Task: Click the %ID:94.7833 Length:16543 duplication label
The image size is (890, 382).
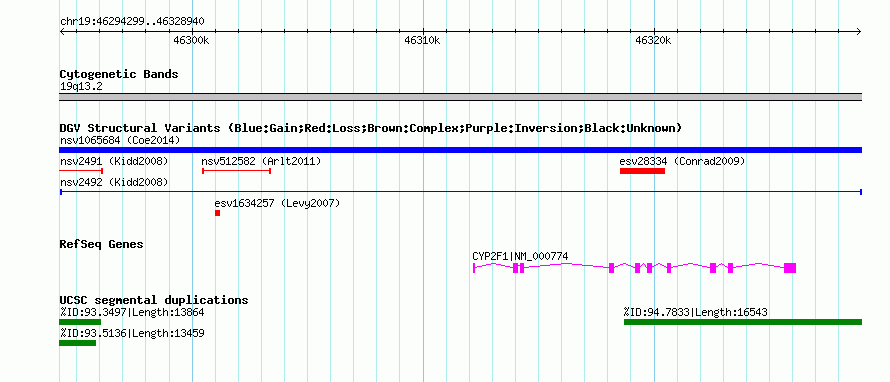Action: [696, 312]
